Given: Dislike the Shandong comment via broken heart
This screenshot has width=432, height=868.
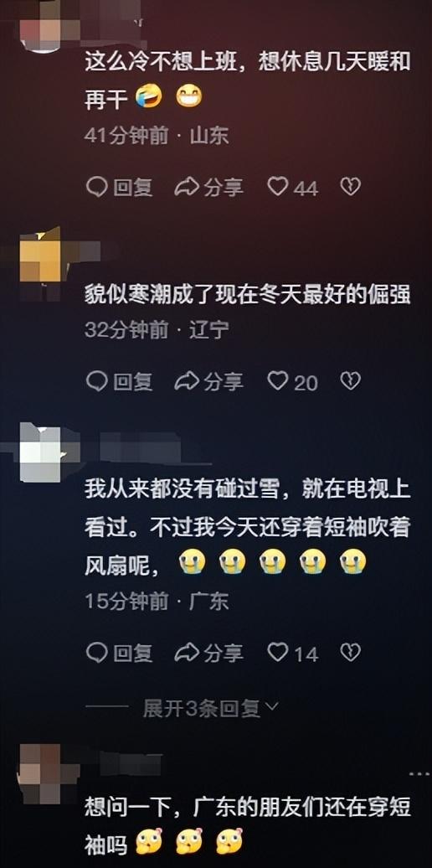Looking at the screenshot, I should click(x=350, y=187).
